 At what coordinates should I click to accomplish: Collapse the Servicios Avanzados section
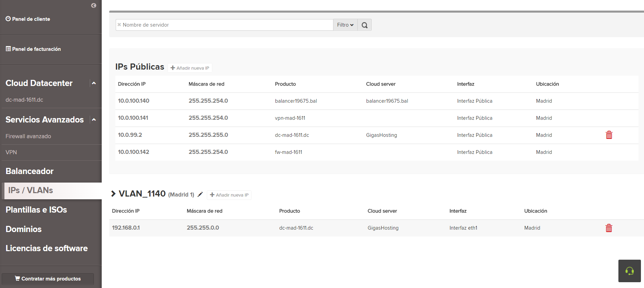coord(94,119)
